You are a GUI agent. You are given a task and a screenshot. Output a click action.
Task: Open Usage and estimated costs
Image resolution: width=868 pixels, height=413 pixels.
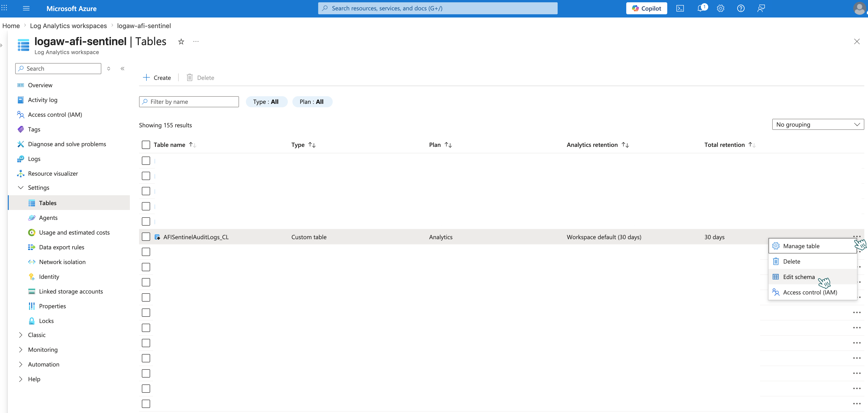74,233
